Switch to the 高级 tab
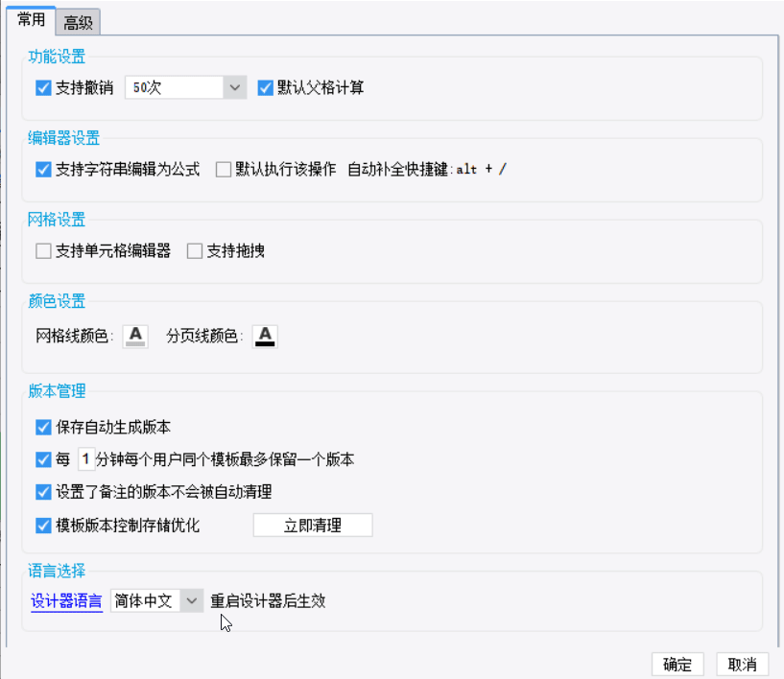The image size is (784, 679). [x=78, y=22]
